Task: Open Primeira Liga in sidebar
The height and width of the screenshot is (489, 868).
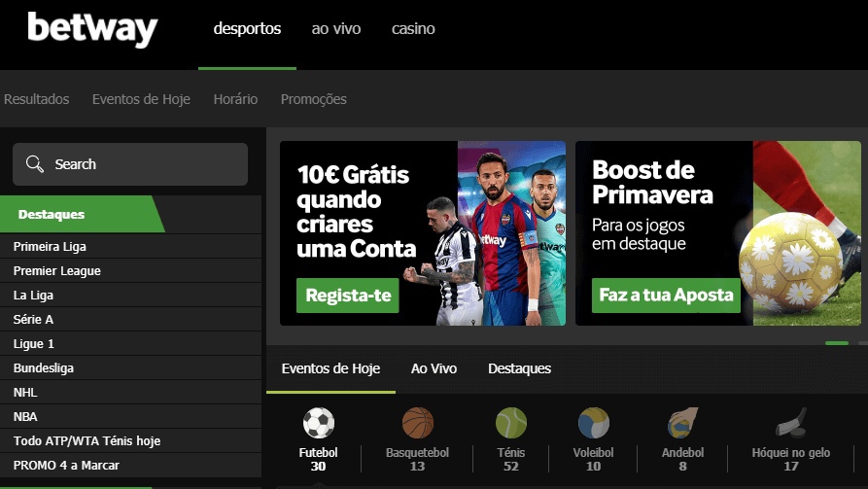Action: click(x=130, y=246)
